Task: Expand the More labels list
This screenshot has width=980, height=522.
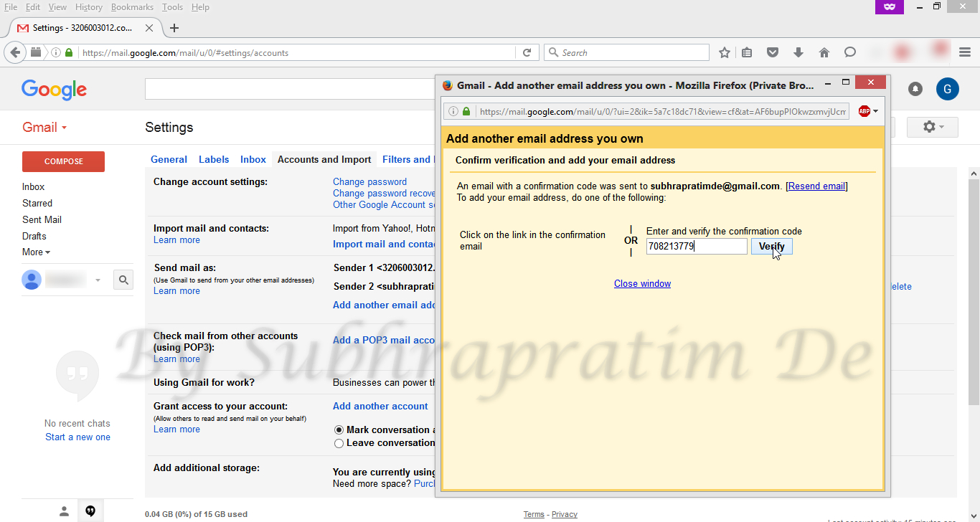Action: [36, 252]
